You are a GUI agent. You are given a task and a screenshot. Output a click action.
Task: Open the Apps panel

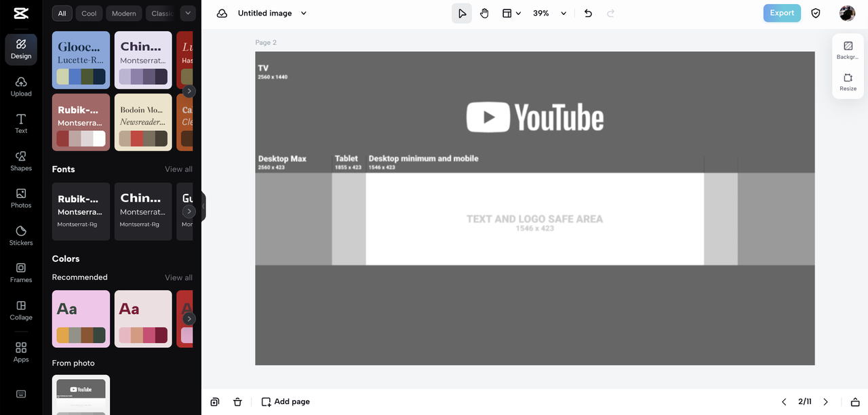pos(21,352)
